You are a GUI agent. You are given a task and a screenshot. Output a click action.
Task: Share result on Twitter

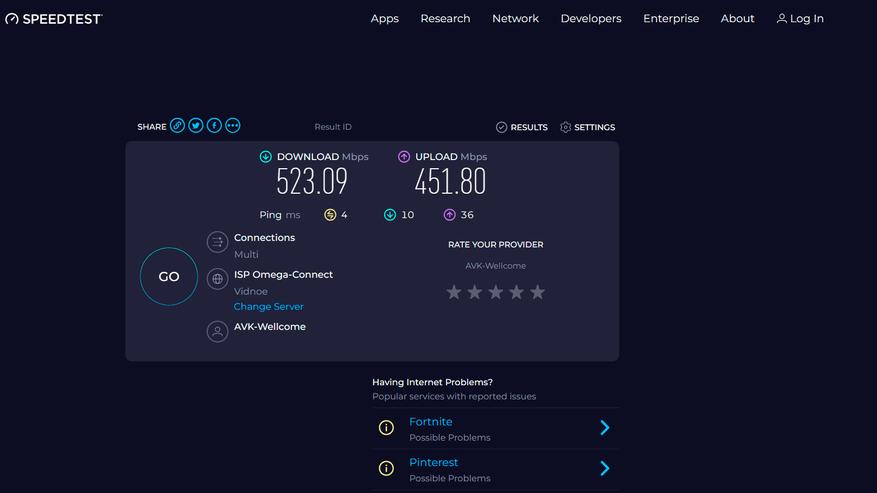tap(196, 126)
